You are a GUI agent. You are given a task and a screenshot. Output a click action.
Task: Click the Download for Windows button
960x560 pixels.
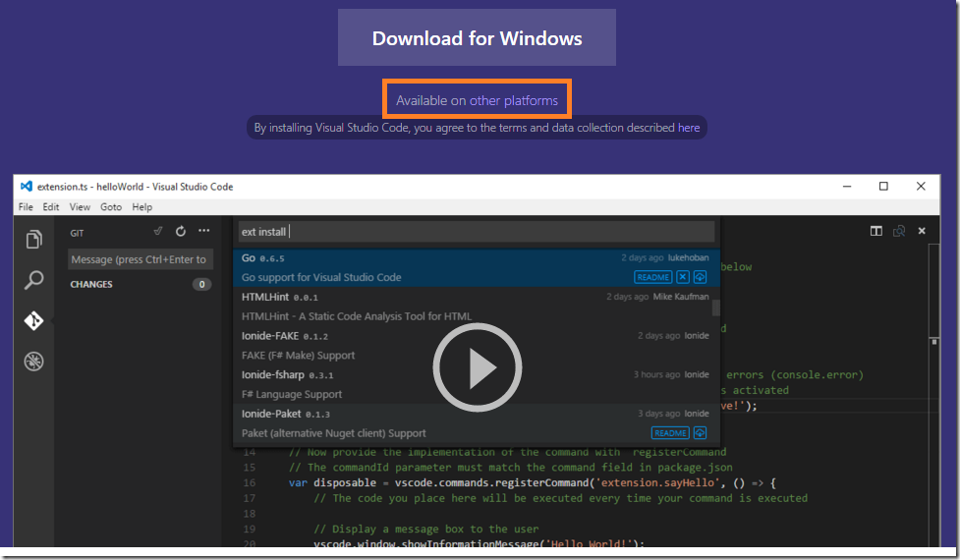(477, 38)
